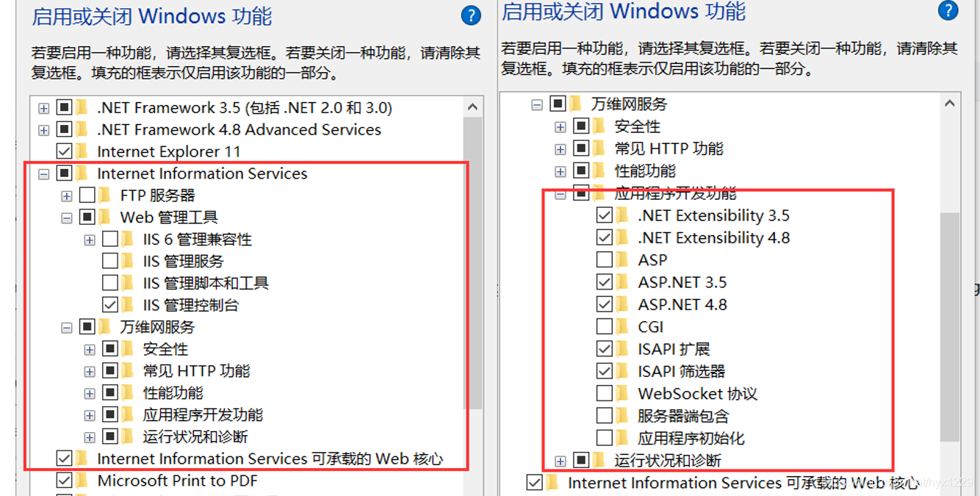Screen dimensions: 980x496
Task: Click folder icon next to Internet Explorer 11
Action: 82,151
